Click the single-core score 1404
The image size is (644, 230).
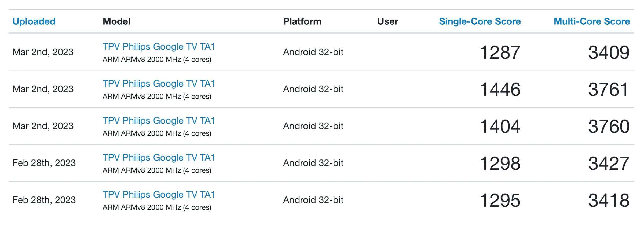click(500, 126)
